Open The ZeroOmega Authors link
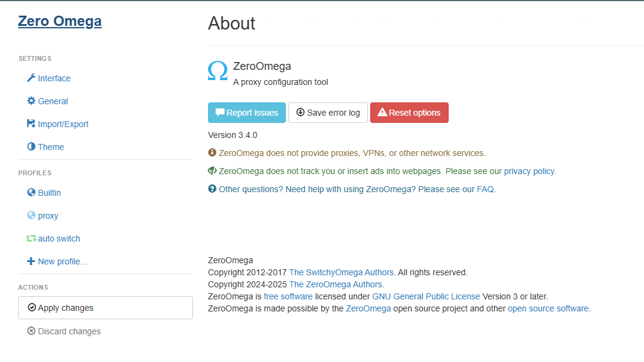 point(335,284)
